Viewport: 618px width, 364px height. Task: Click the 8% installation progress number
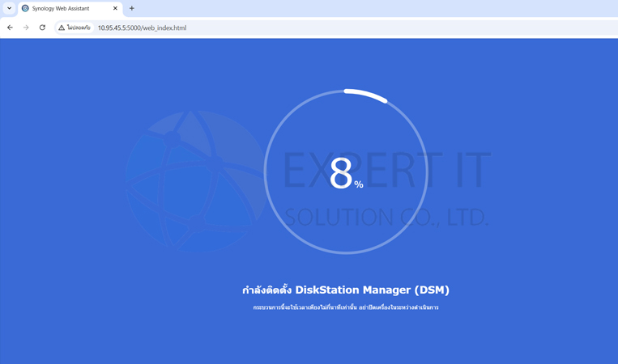pyautogui.click(x=346, y=173)
